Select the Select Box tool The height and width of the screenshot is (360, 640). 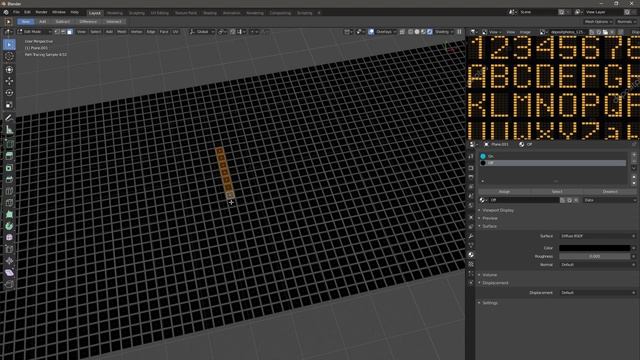pyautogui.click(x=9, y=44)
